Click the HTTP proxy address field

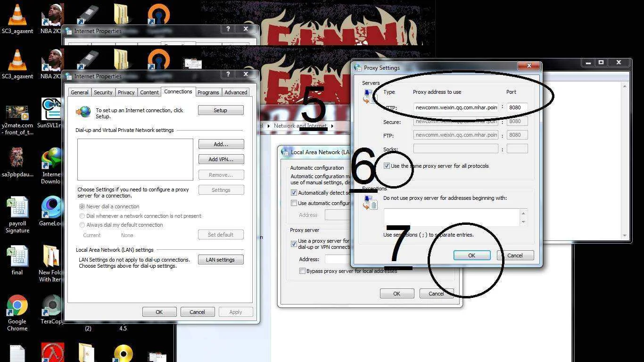[x=456, y=107]
